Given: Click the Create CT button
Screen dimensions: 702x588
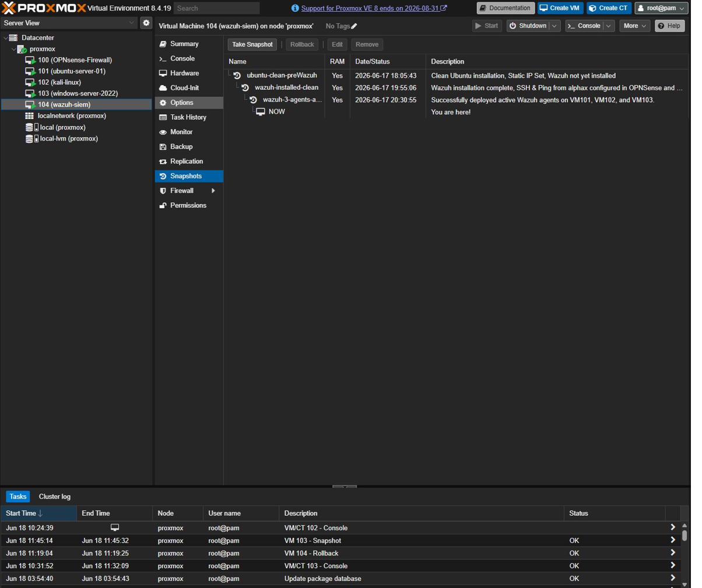Looking at the screenshot, I should click(x=609, y=8).
